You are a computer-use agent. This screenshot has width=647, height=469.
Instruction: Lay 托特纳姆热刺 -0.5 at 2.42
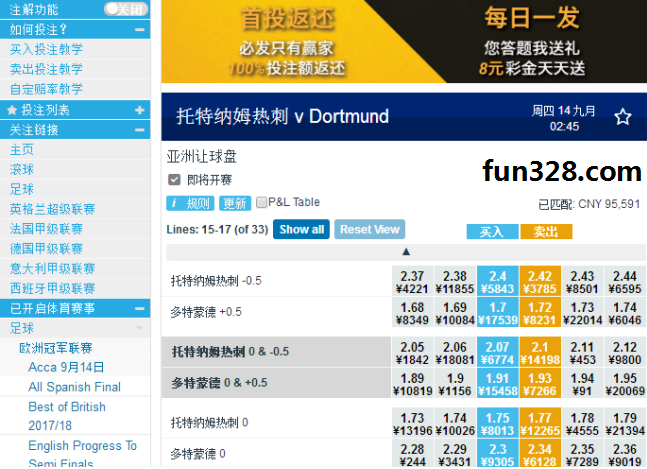540,282
